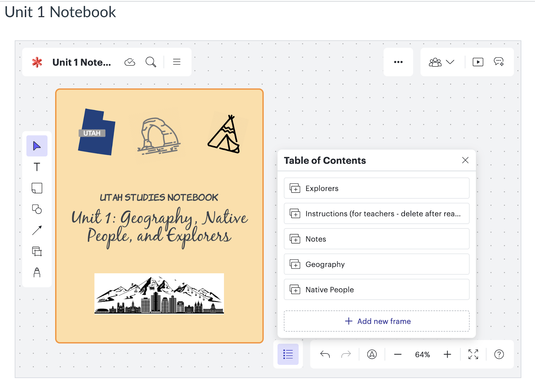
Task: Click the frame icon beside Native People
Action: (x=295, y=290)
